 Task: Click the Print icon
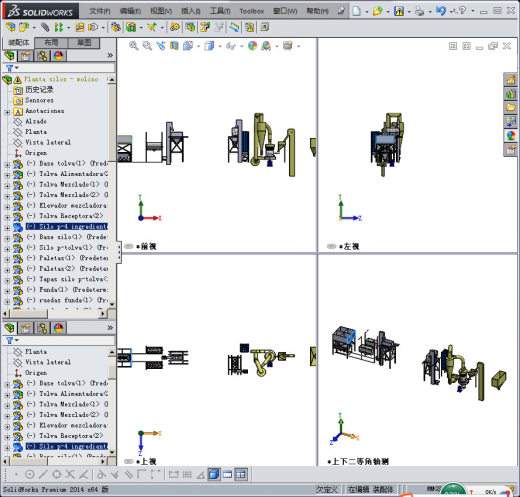pos(419,11)
